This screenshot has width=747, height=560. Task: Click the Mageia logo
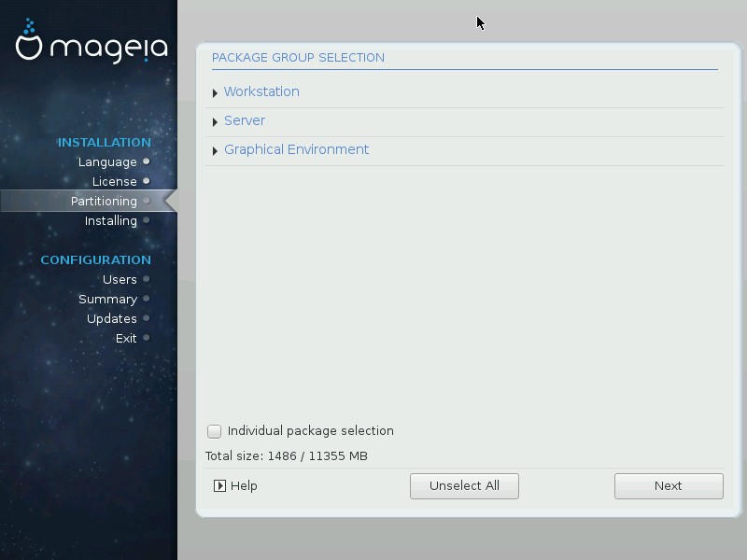point(91,41)
